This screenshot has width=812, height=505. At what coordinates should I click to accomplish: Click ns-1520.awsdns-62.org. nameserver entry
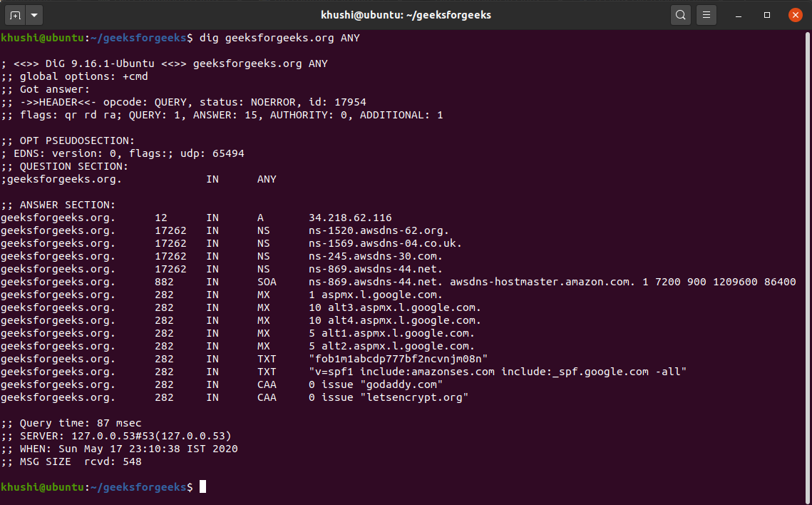(379, 230)
